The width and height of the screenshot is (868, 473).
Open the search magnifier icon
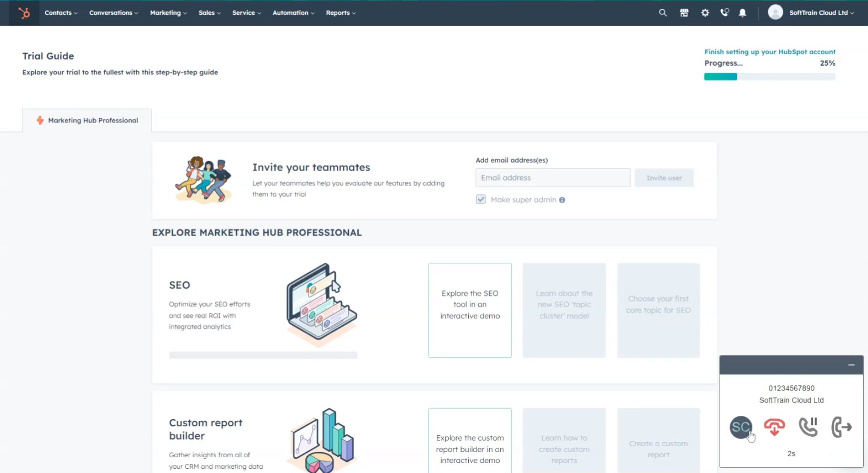pyautogui.click(x=663, y=13)
